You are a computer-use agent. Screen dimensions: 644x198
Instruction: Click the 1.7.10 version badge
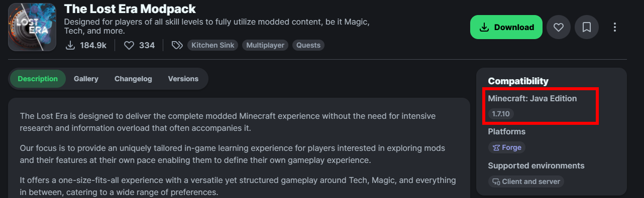click(x=501, y=114)
